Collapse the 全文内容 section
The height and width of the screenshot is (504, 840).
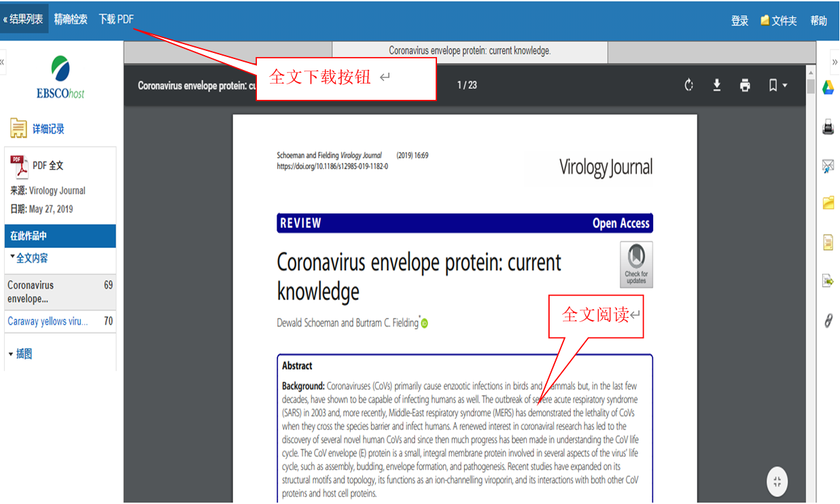coord(29,258)
